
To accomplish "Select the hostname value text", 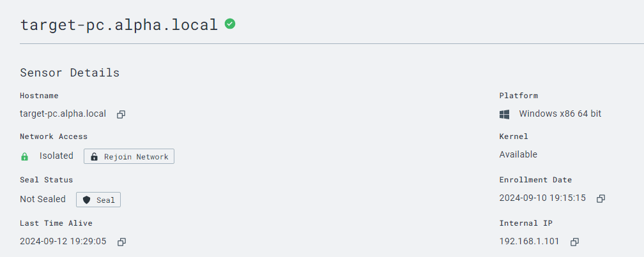I will pos(63,114).
